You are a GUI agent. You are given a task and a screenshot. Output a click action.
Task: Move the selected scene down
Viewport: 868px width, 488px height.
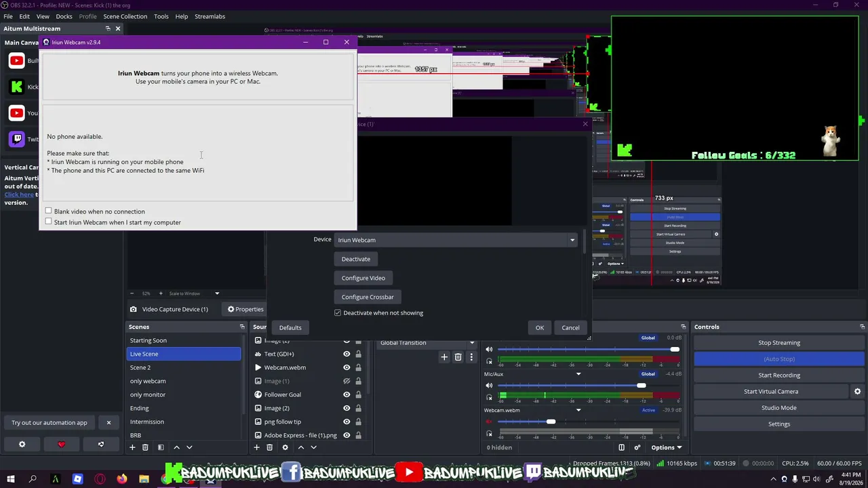(x=189, y=447)
